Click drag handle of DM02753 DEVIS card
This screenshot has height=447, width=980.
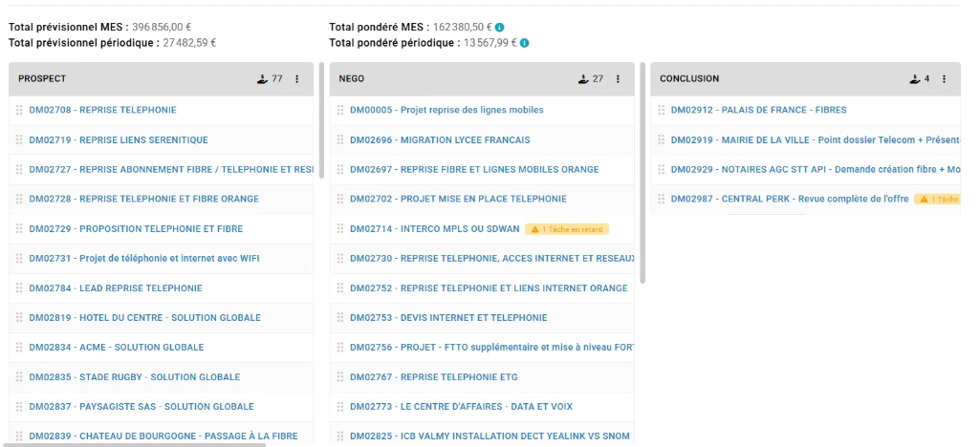pos(340,318)
